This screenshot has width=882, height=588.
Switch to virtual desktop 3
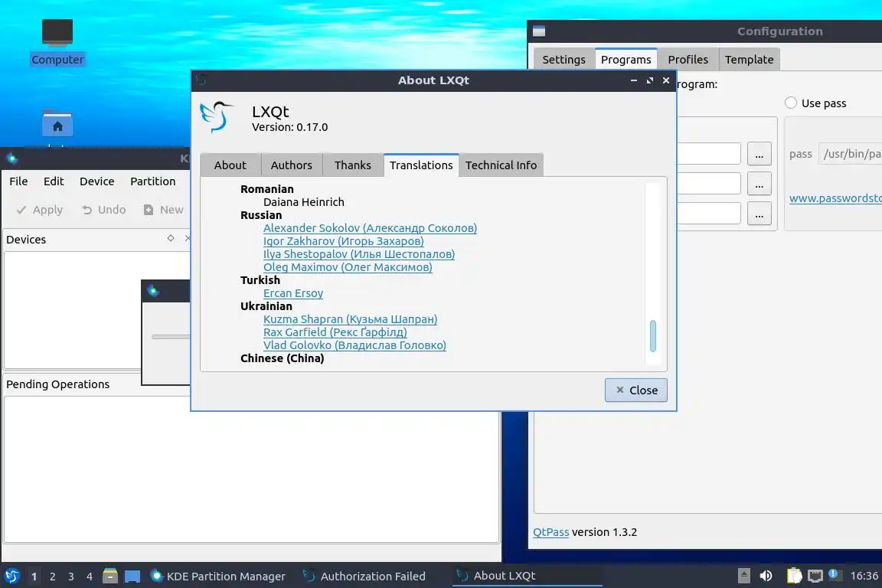click(x=71, y=577)
